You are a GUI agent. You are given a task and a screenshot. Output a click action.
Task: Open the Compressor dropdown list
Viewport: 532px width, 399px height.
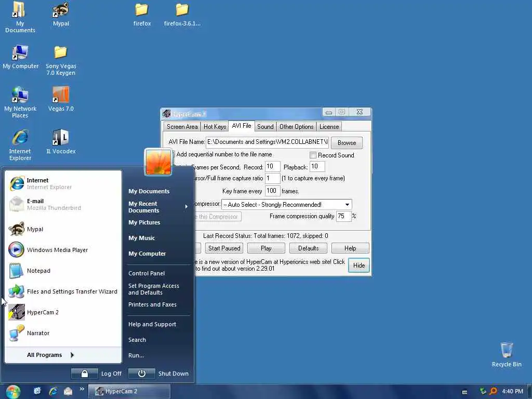[x=347, y=205]
